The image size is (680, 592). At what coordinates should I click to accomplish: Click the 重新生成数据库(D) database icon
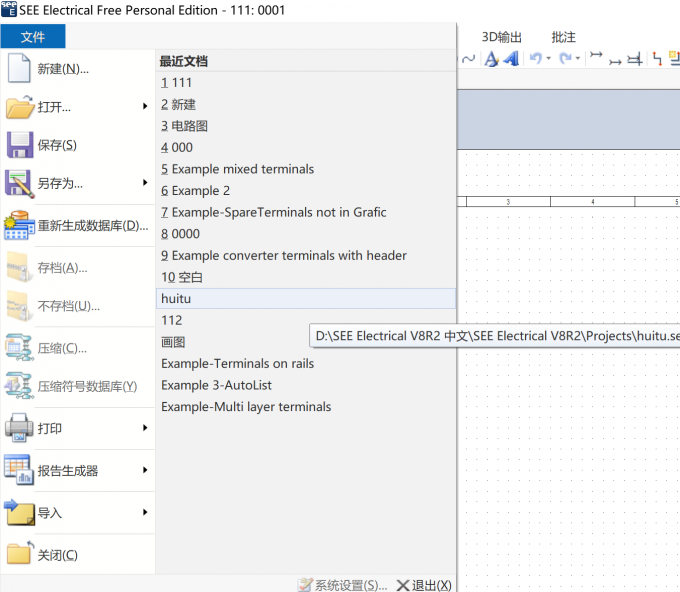click(x=20, y=226)
